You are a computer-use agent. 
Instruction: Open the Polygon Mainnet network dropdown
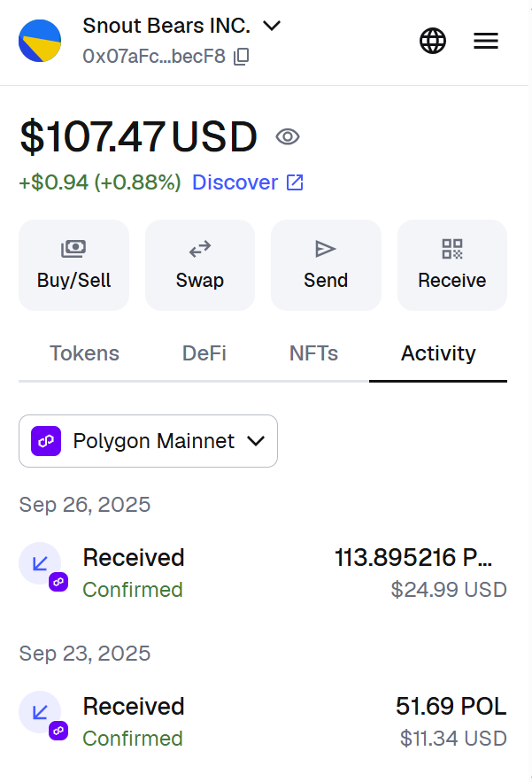coord(148,441)
